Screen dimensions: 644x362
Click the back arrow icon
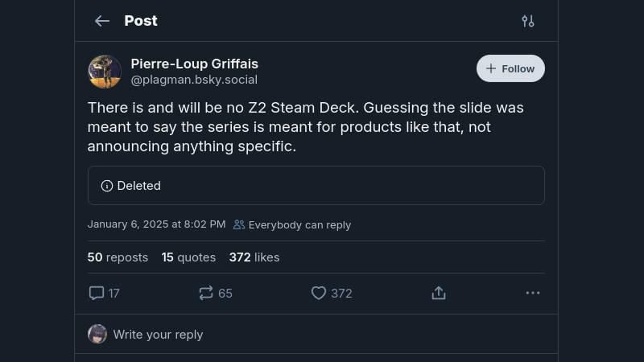(x=101, y=21)
